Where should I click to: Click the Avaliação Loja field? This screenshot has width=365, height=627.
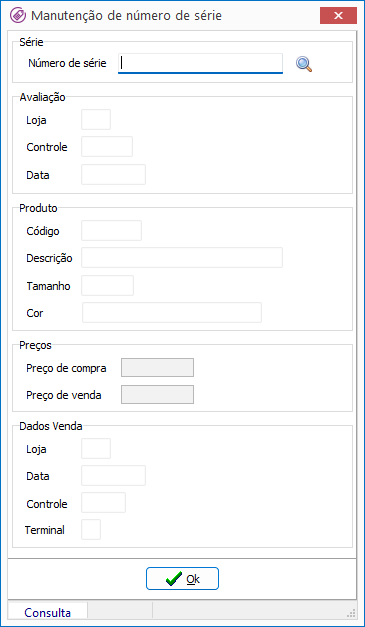point(96,120)
